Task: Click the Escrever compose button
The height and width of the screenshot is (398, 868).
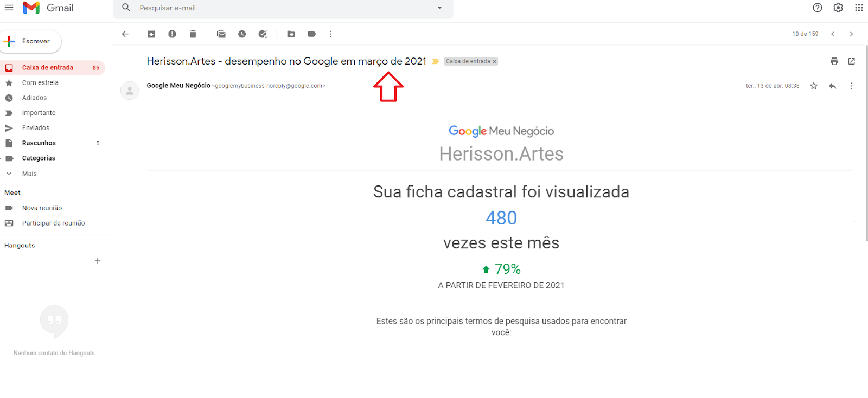Action: [x=31, y=41]
